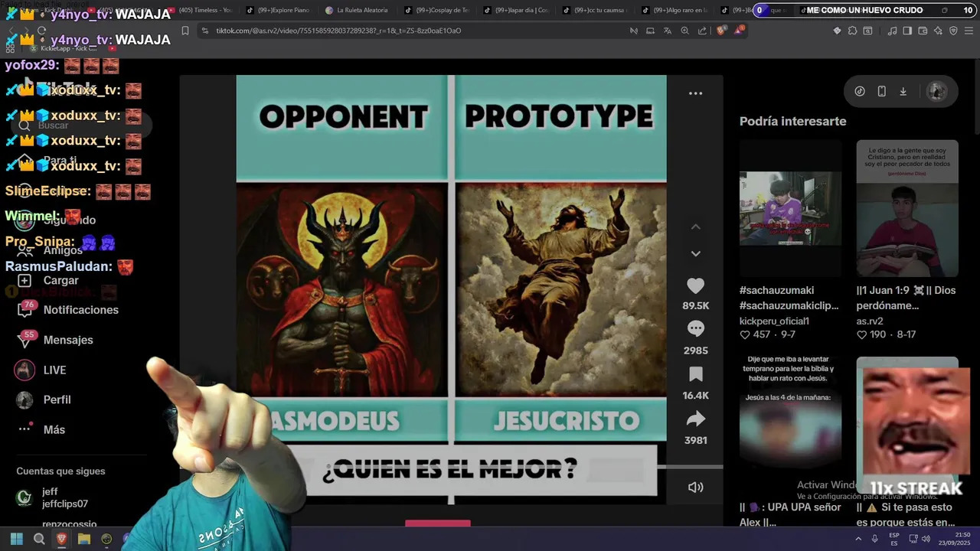Open as.rv2 author link under recommended video
The height and width of the screenshot is (551, 980).
[x=870, y=321]
